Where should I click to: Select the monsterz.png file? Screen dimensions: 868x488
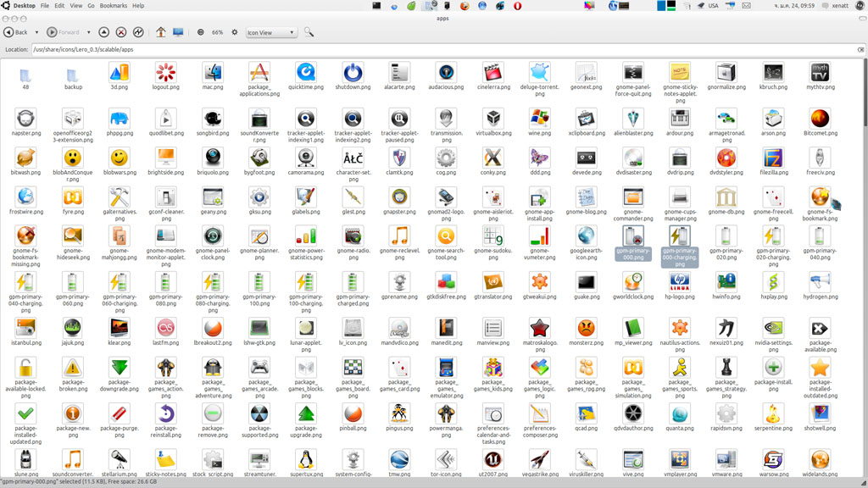(x=586, y=332)
